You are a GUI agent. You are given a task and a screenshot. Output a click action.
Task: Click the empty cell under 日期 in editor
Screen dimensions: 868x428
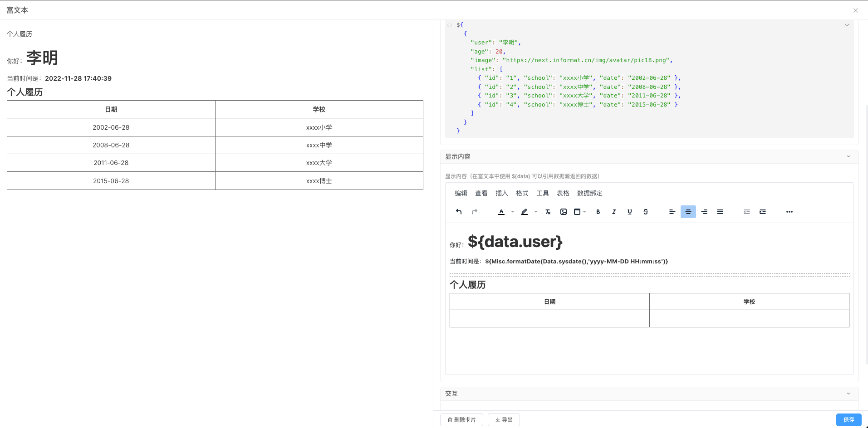coord(549,318)
